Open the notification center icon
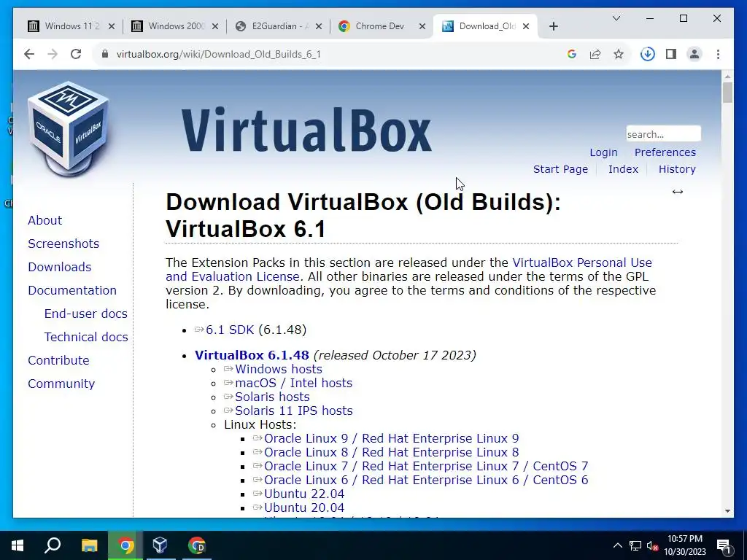Viewport: 747px width, 560px height. click(x=724, y=545)
